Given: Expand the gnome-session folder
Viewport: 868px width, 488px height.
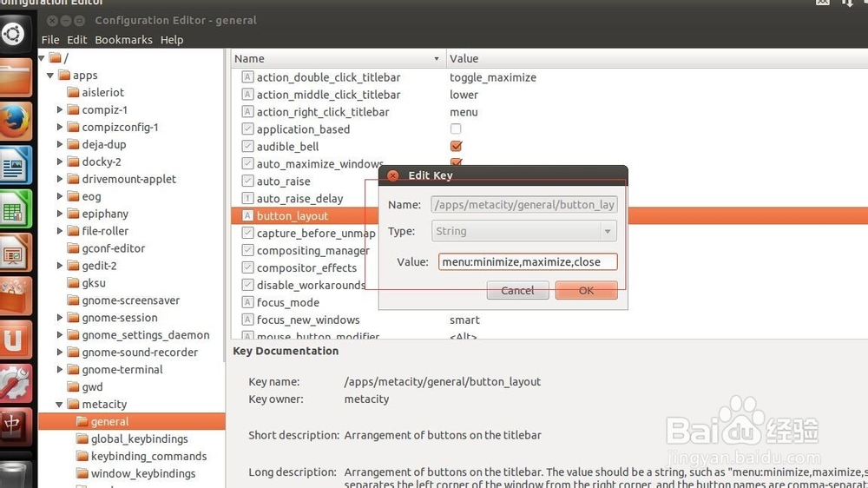Looking at the screenshot, I should point(59,318).
